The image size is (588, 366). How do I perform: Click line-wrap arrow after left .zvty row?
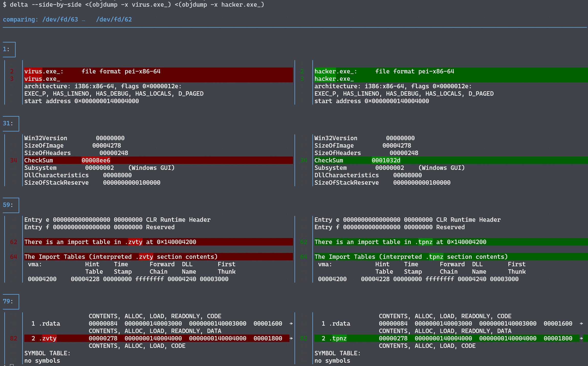291,338
